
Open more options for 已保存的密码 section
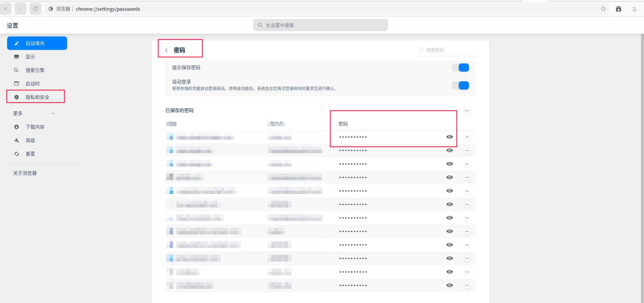pos(467,111)
